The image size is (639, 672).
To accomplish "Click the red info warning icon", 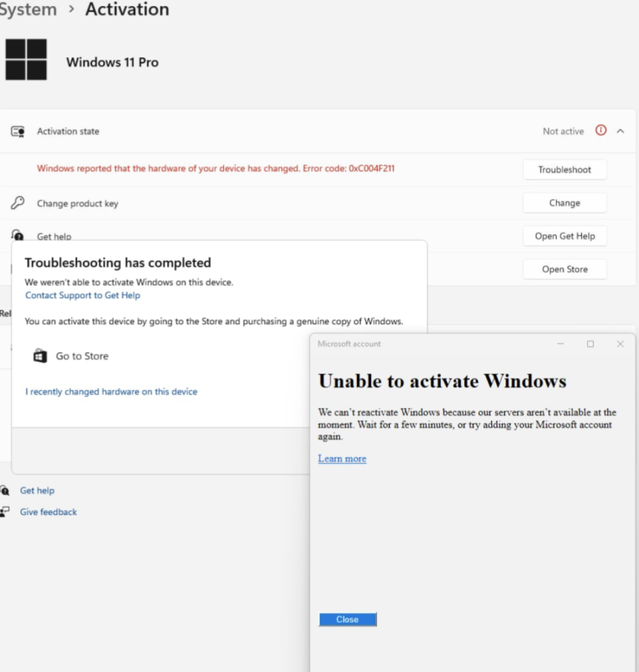I will 601,130.
